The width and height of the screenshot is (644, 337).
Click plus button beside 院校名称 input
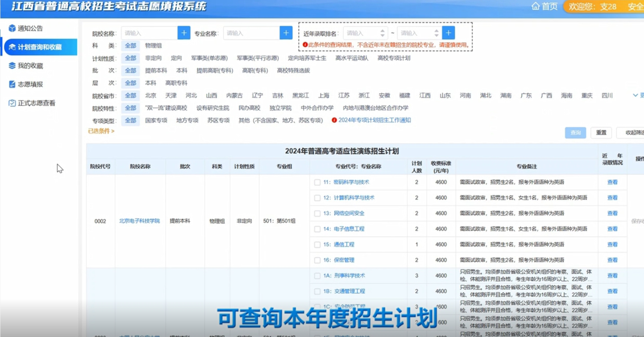click(184, 33)
